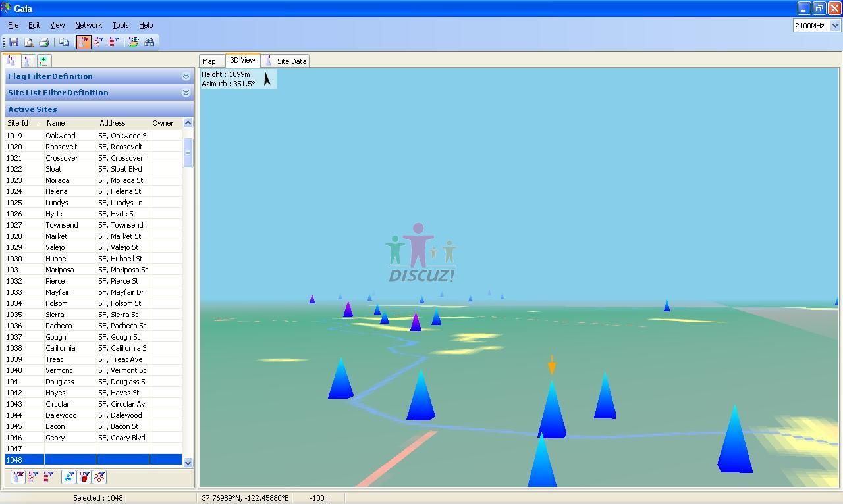This screenshot has width=843, height=504.
Task: Select site 1034 Folsom in the list
Action: click(57, 303)
